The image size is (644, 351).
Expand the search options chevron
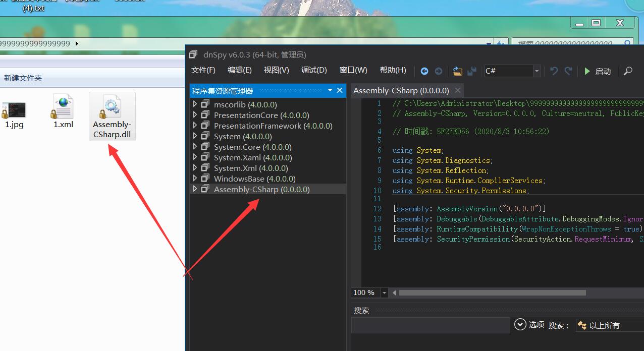(x=520, y=325)
